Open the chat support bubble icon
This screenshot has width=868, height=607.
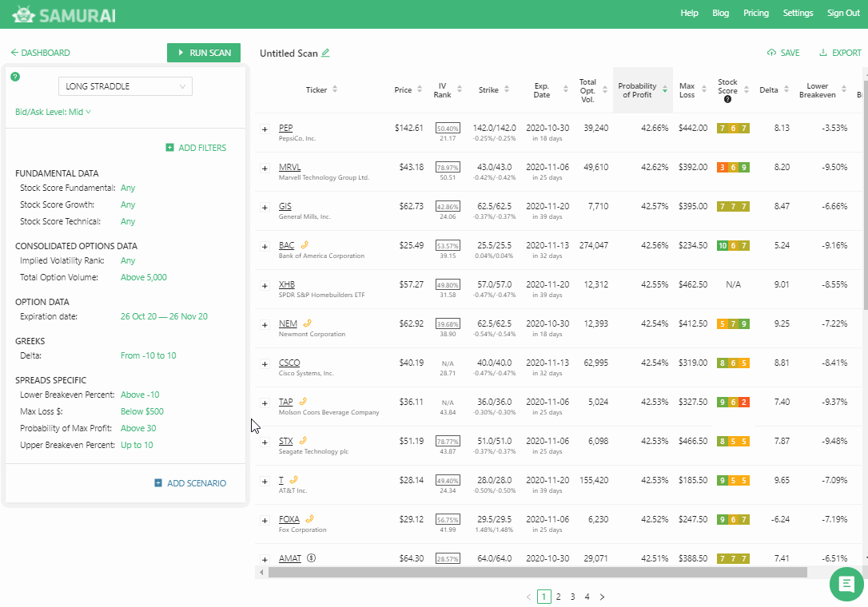click(x=846, y=585)
